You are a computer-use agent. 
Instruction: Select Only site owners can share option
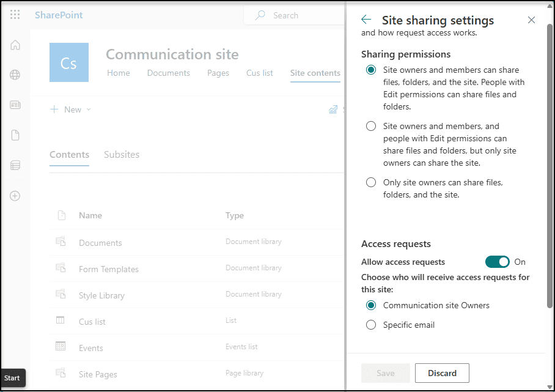click(x=371, y=182)
